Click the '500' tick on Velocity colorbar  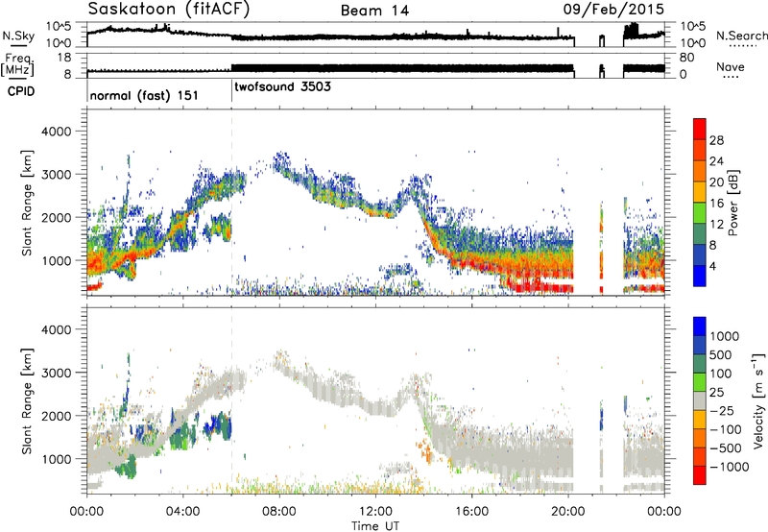pos(722,355)
